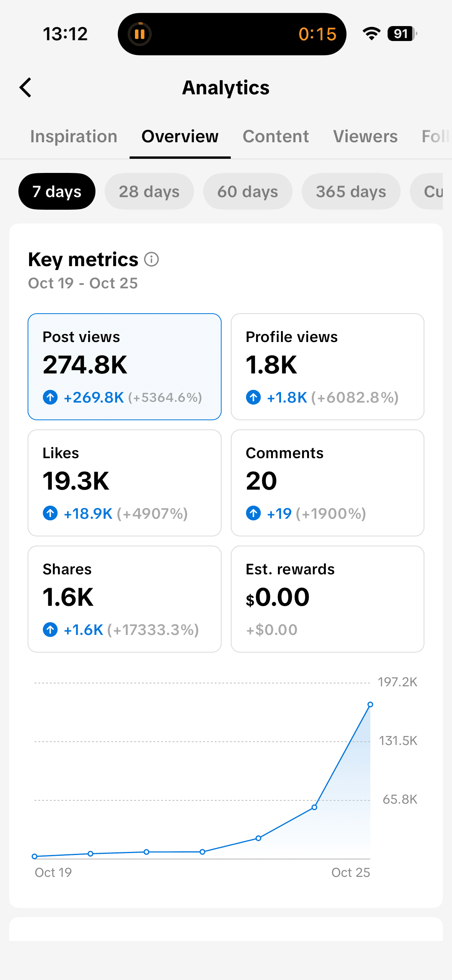Tap the Wi-Fi status icon

[371, 34]
